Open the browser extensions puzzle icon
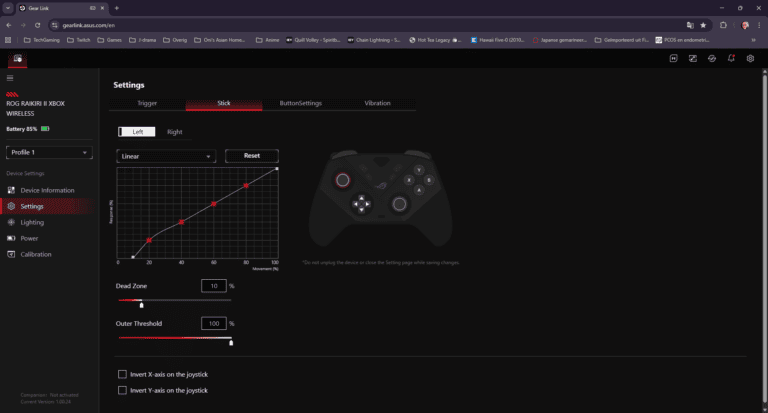 (x=724, y=24)
